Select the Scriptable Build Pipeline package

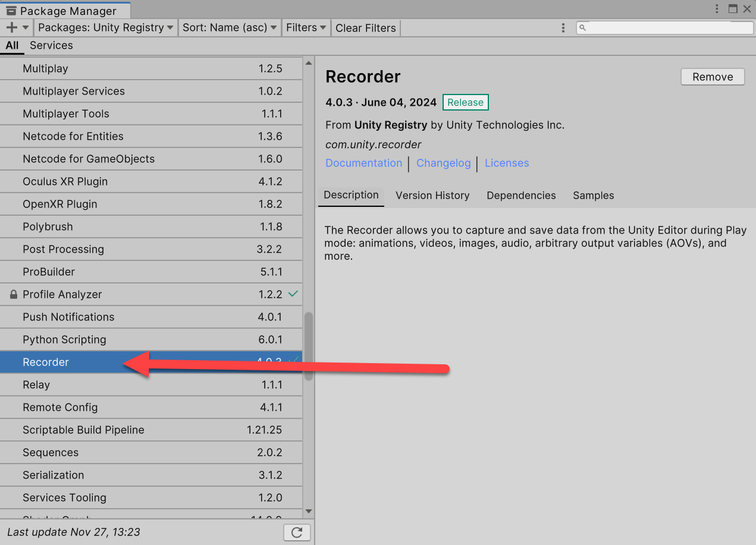click(x=151, y=430)
